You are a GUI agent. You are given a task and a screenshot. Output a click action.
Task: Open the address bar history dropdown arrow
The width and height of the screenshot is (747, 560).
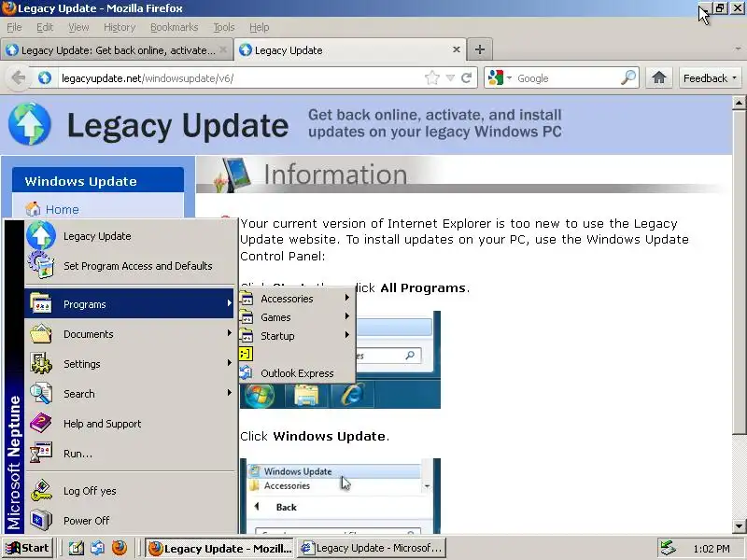click(x=450, y=77)
